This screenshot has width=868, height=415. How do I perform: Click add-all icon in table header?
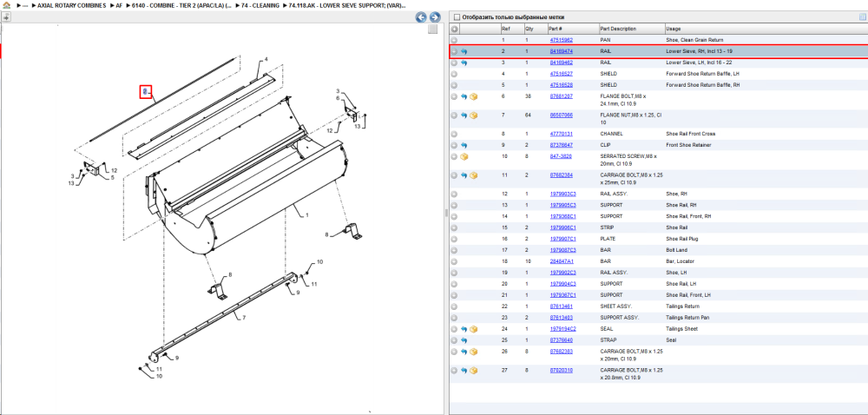pyautogui.click(x=455, y=29)
